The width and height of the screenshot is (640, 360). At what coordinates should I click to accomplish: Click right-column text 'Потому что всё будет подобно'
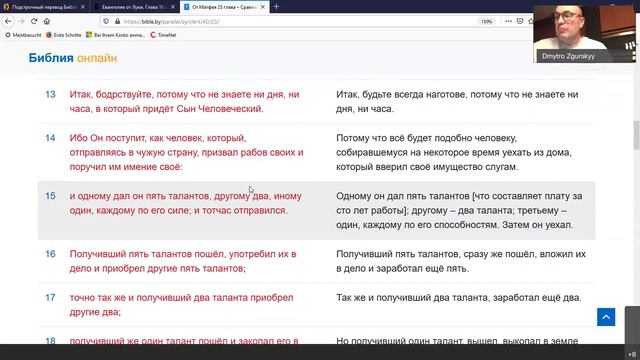point(404,138)
